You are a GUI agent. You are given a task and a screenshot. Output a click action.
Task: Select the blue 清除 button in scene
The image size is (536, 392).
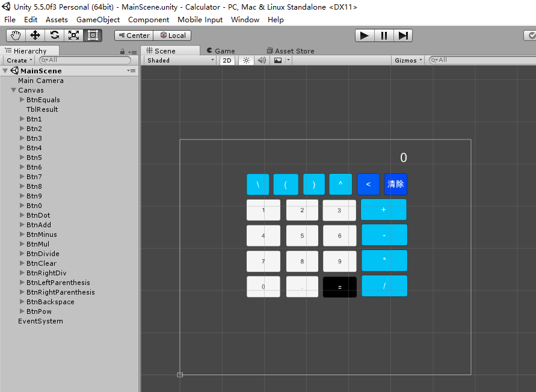coord(395,184)
